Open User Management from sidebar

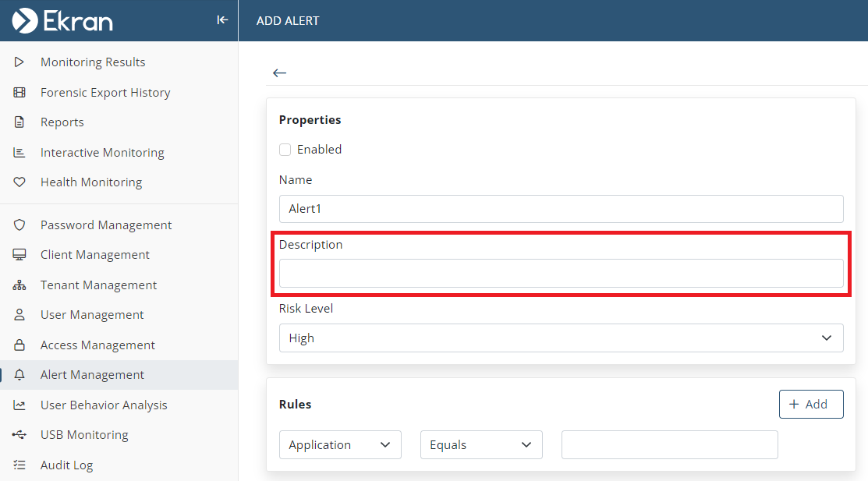coord(92,315)
